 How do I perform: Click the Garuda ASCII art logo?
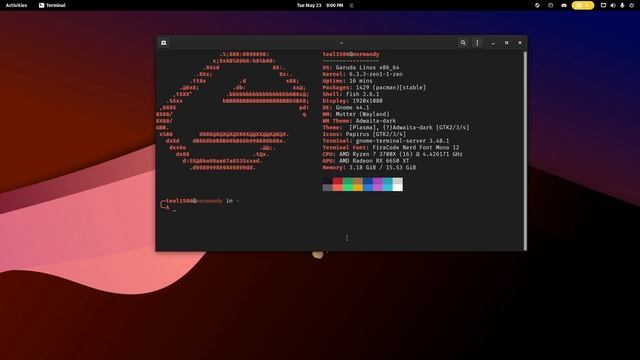pyautogui.click(x=233, y=111)
